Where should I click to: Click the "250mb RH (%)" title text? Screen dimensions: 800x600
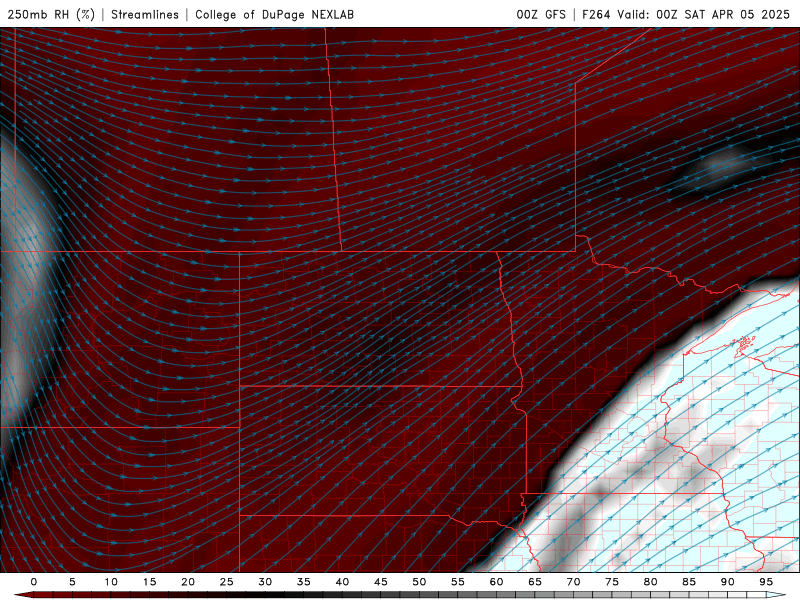51,14
